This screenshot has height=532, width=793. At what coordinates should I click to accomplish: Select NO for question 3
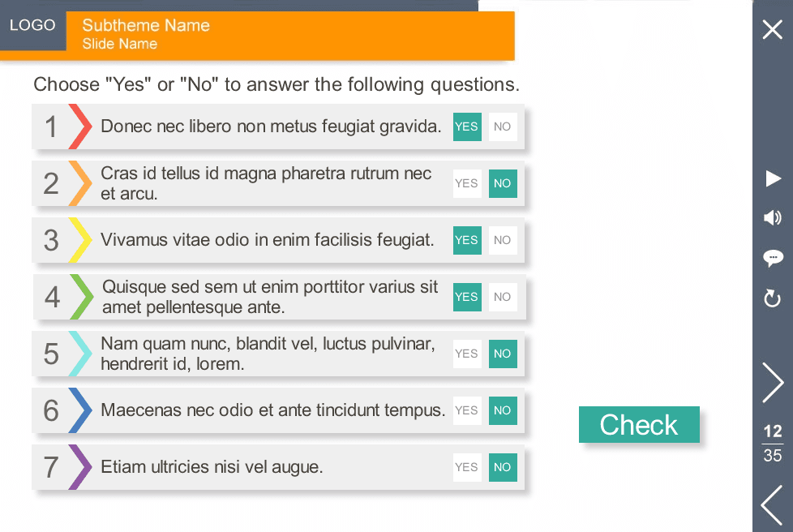(x=503, y=240)
